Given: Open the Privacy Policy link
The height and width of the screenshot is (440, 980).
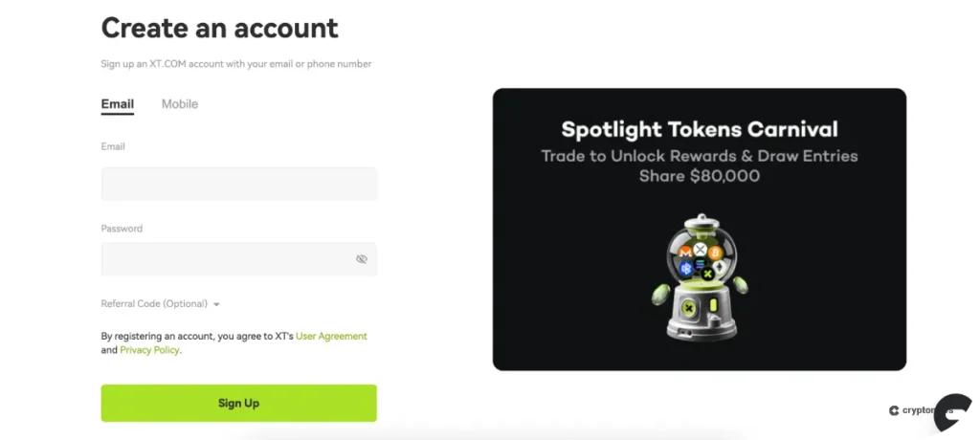Looking at the screenshot, I should pos(149,351).
